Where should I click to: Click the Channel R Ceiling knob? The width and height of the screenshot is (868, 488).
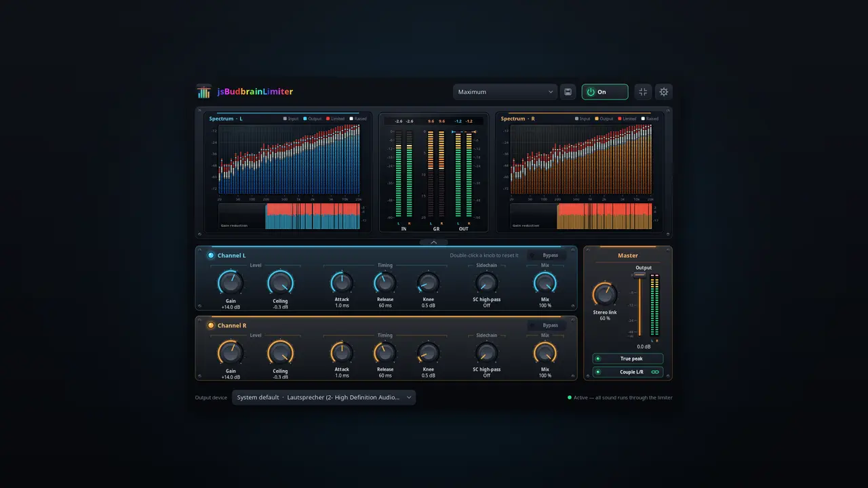(280, 352)
